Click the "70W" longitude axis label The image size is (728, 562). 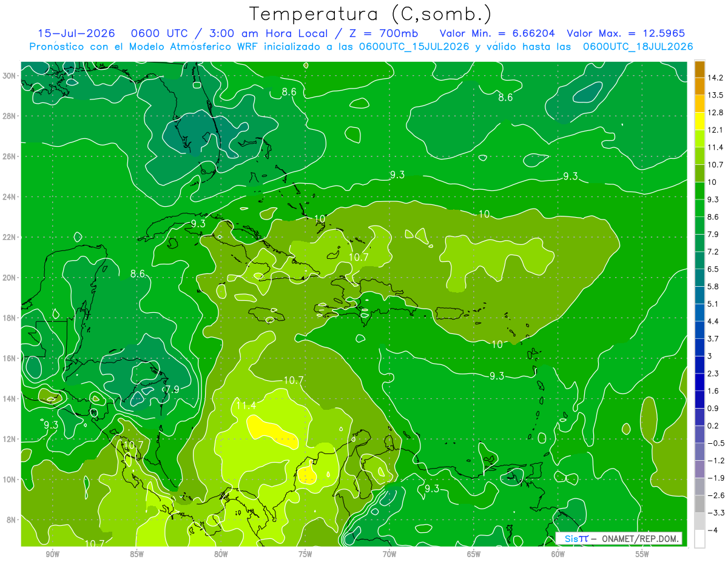point(389,554)
